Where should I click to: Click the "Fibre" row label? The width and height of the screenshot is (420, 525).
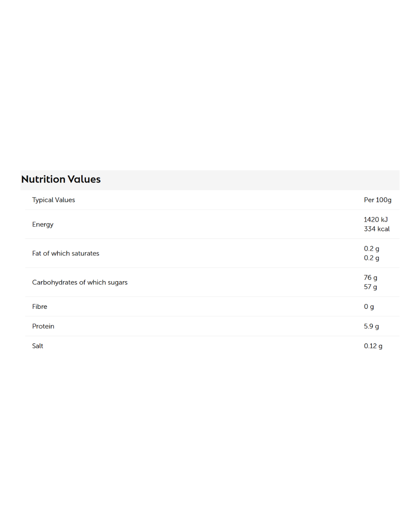tap(40, 307)
